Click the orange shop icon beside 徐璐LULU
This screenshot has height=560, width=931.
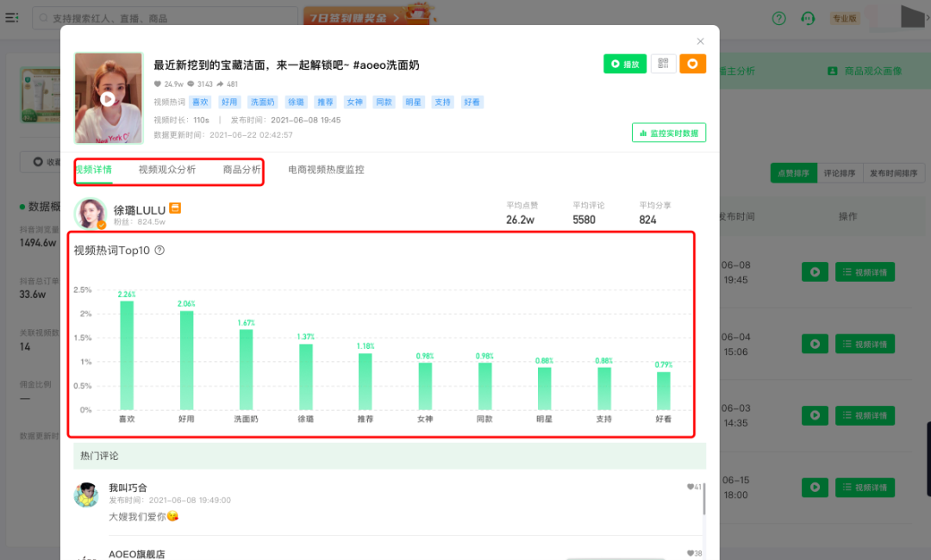tap(175, 208)
